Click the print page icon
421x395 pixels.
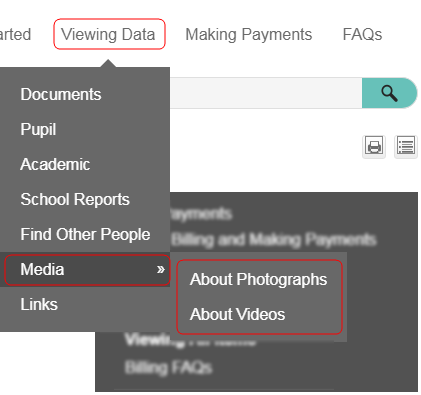pos(374,146)
